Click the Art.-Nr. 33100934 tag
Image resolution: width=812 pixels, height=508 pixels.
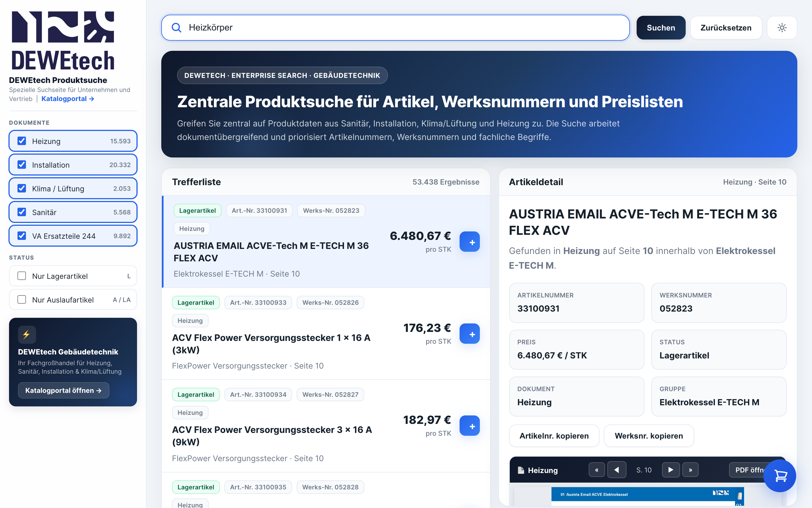pos(258,395)
